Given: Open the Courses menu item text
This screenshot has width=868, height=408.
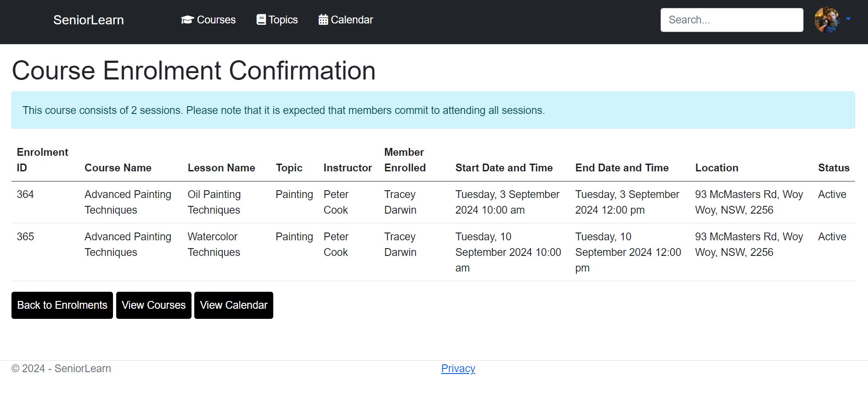Looking at the screenshot, I should 216,20.
